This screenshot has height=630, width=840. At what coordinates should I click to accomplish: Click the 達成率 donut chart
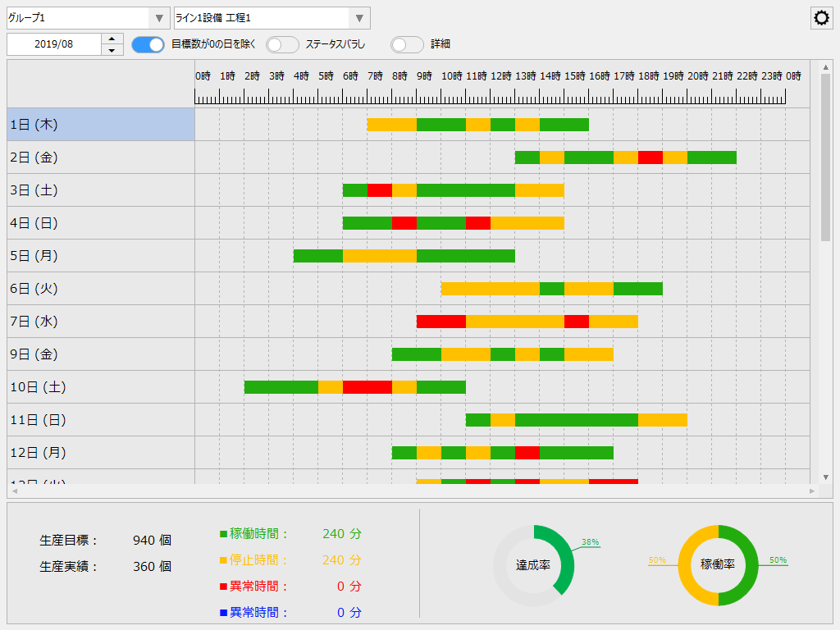535,564
